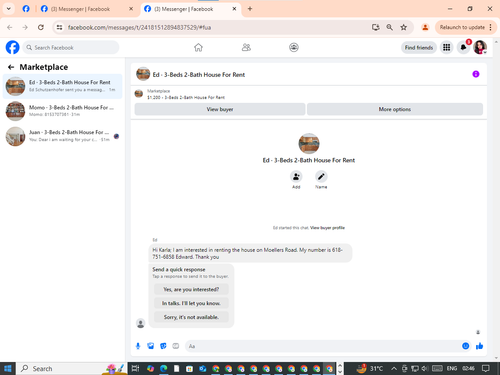
Task: Open the Chrome three-dot menu
Action: pyautogui.click(x=490, y=27)
